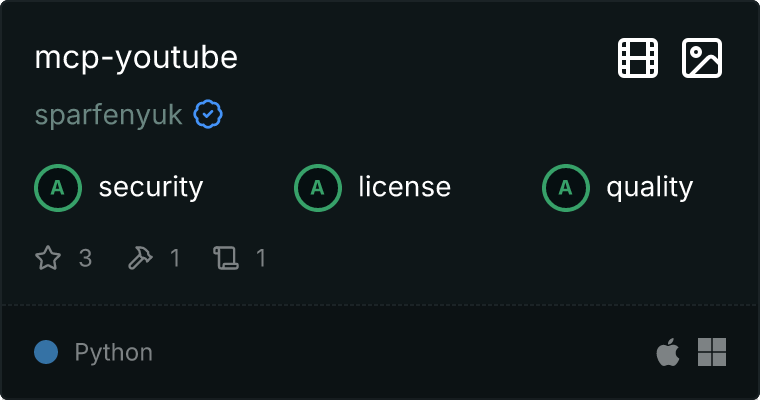This screenshot has width=760, height=400.
Task: Click the Python language label
Action: (114, 353)
